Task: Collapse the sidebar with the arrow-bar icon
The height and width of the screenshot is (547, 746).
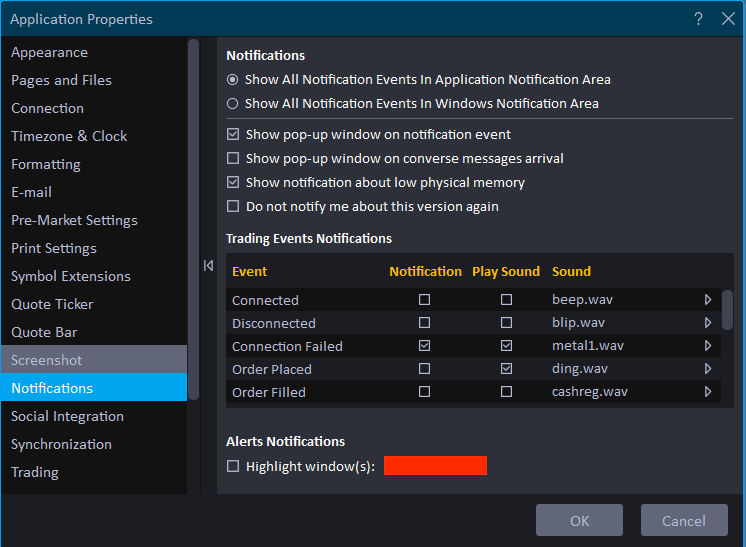Action: tap(208, 265)
